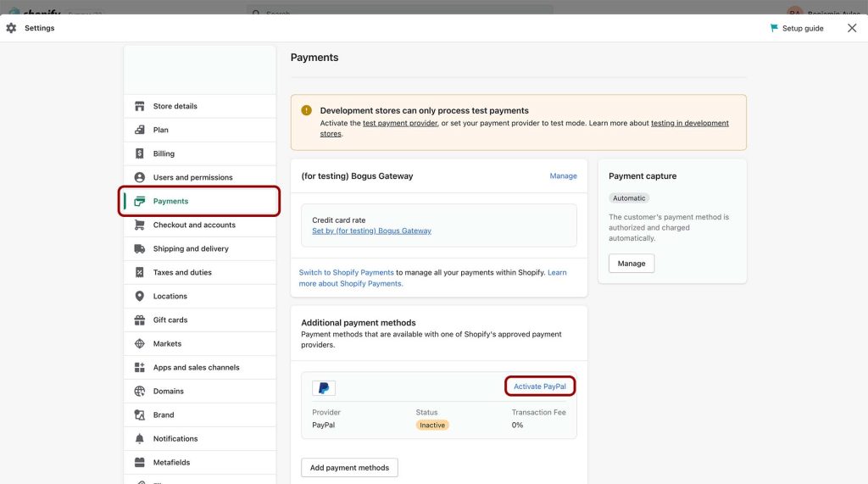Click the Store details shop icon

140,106
